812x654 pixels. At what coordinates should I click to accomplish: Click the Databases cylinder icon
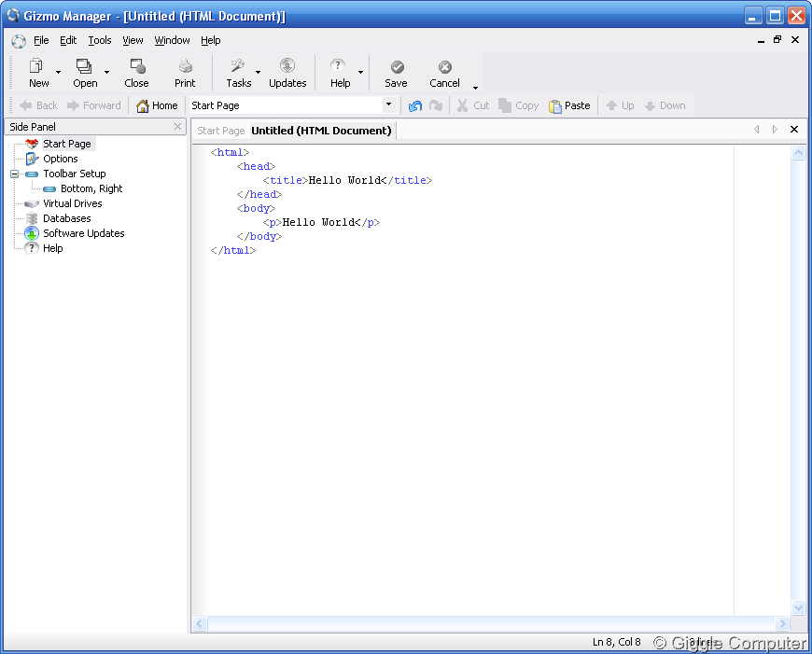32,218
